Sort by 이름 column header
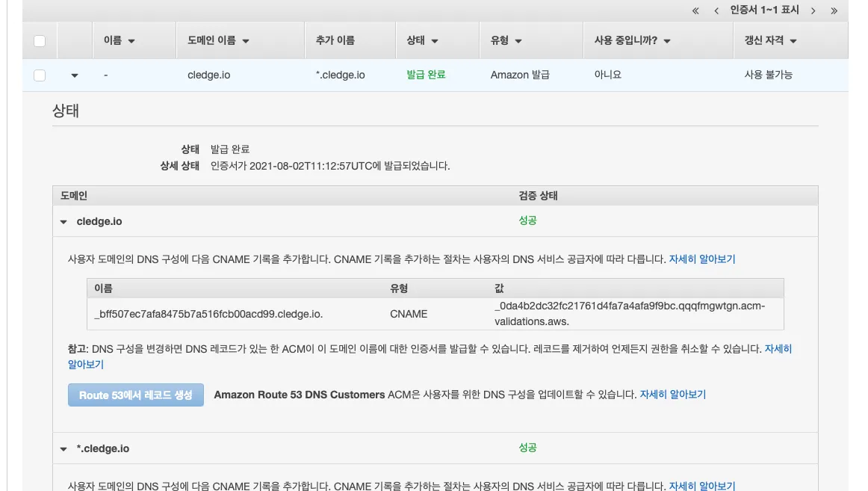Image resolution: width=868 pixels, height=491 pixels. pos(119,41)
